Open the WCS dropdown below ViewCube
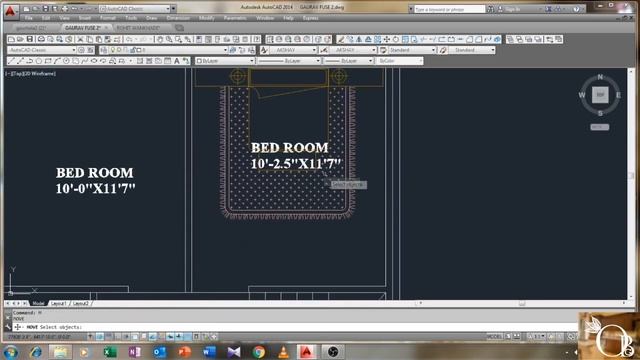Screen dimensions: 640x360 click(600, 127)
